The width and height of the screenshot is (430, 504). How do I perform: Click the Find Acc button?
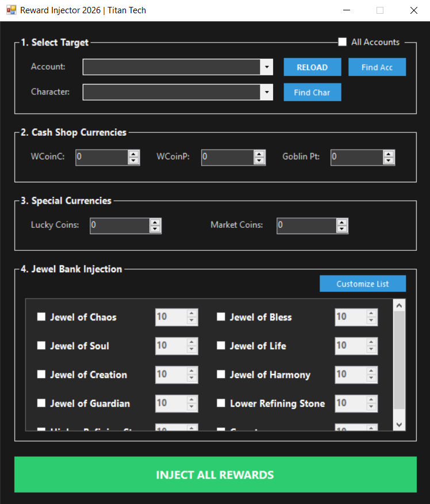click(x=377, y=67)
